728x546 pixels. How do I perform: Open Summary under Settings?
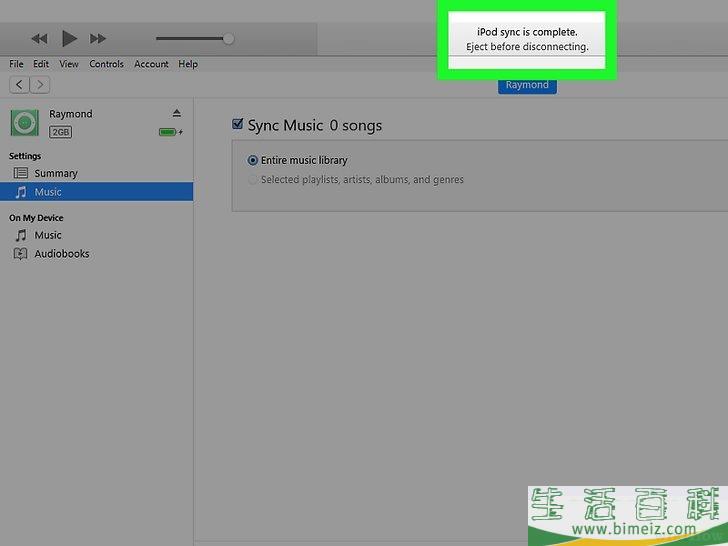97,173
